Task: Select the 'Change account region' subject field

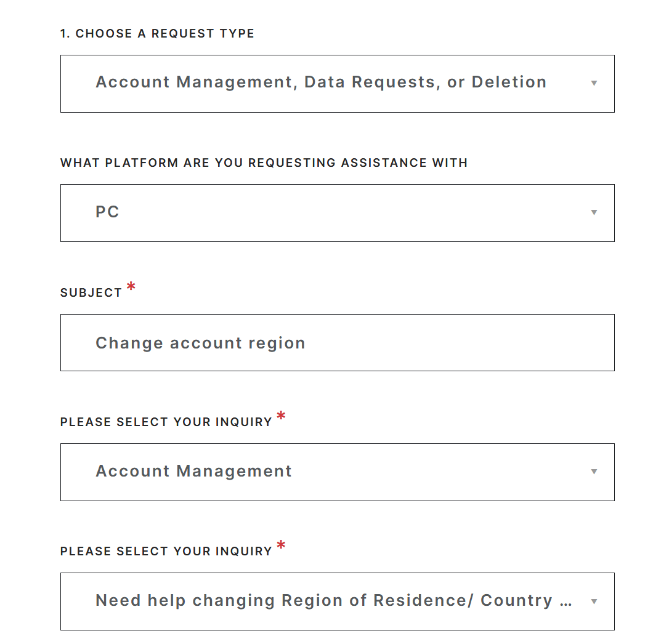Action: (x=337, y=342)
